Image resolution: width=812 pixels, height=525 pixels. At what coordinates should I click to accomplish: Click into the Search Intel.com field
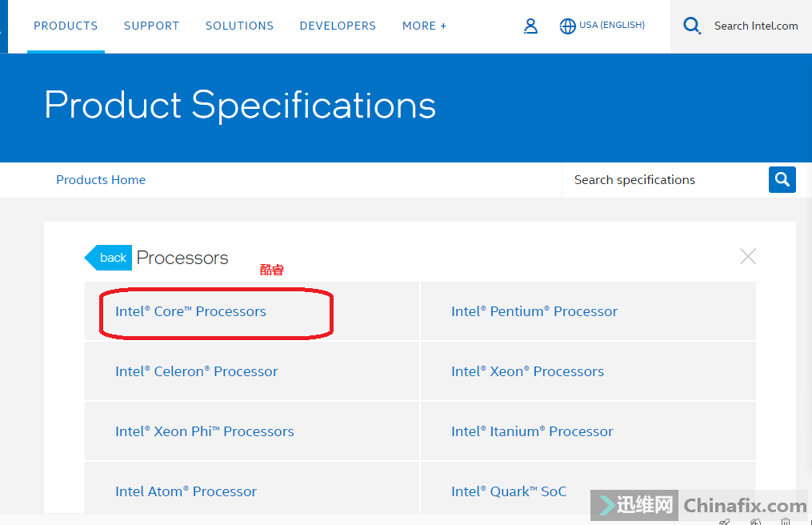756,26
